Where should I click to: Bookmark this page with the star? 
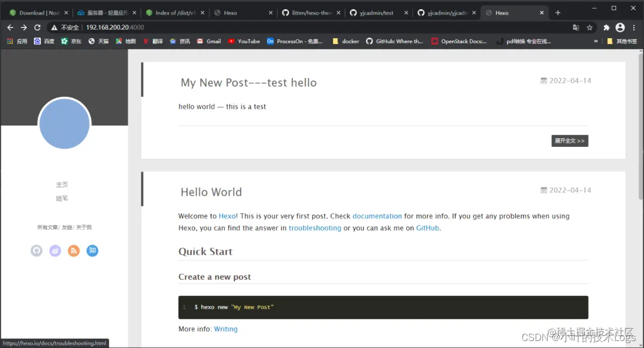589,27
